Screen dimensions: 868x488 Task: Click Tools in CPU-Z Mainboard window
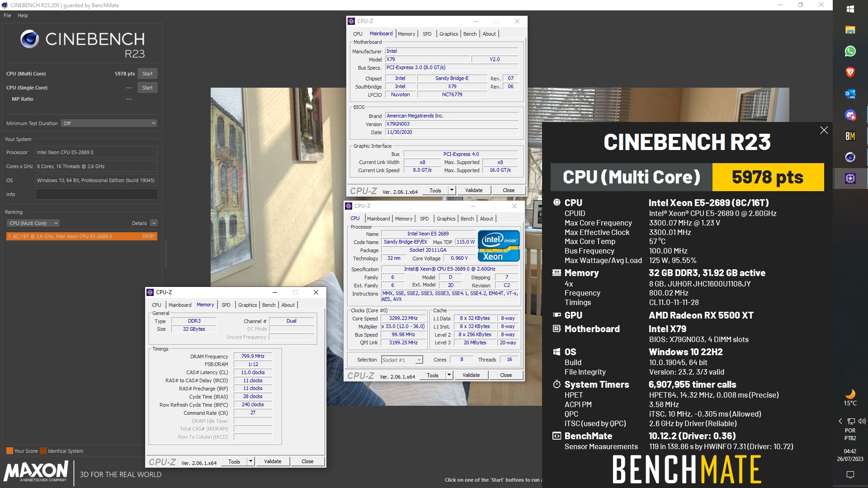coord(435,190)
